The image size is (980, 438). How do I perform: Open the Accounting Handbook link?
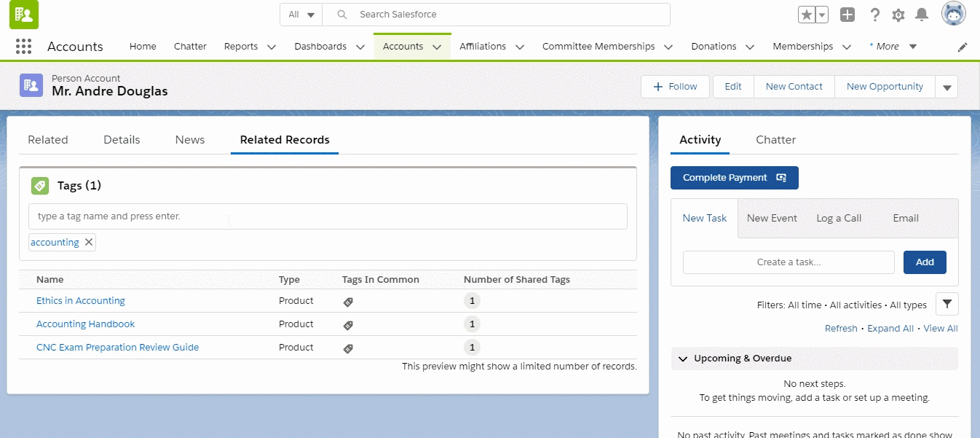pos(85,324)
